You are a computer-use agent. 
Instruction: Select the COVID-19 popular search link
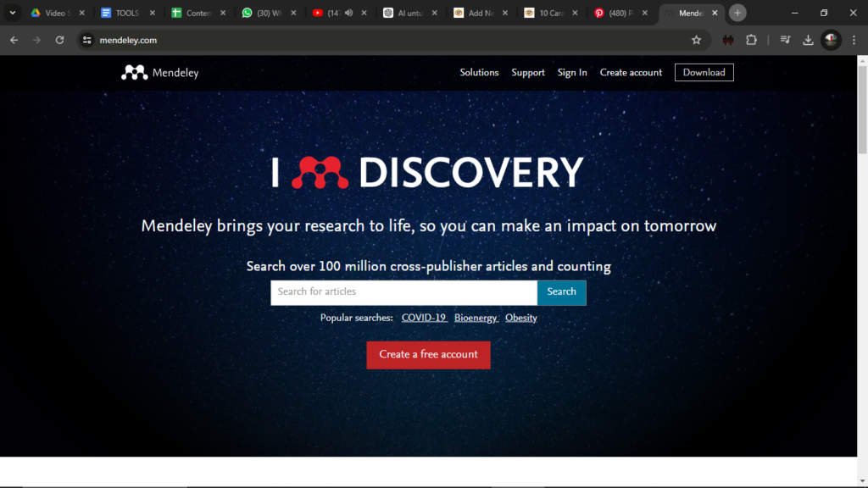[x=424, y=318]
